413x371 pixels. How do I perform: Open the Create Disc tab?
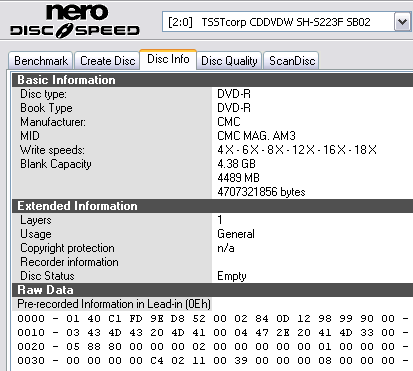[x=107, y=61]
